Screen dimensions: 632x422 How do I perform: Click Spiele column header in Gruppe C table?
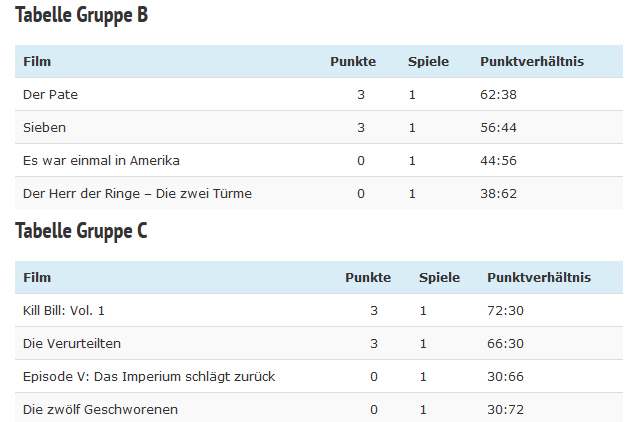pos(439,278)
